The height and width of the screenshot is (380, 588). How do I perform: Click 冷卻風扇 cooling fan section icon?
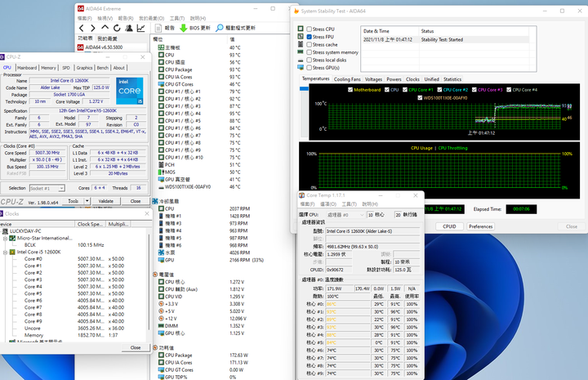(155, 201)
